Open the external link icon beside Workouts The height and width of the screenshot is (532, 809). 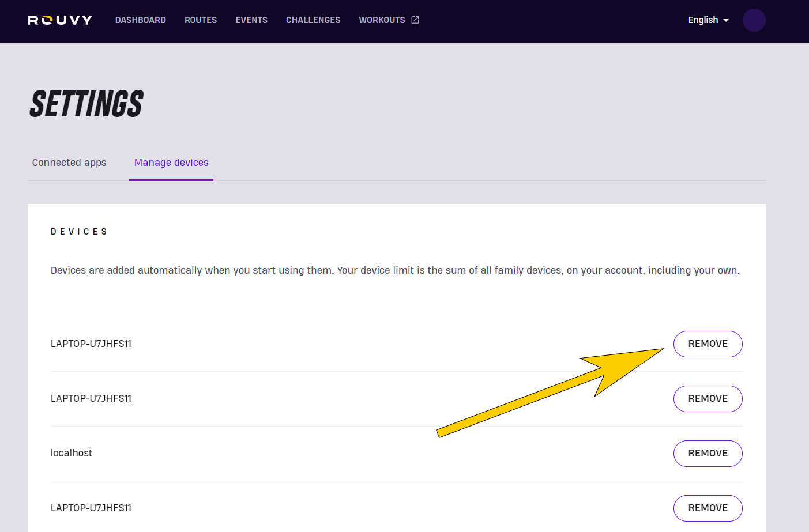click(415, 20)
